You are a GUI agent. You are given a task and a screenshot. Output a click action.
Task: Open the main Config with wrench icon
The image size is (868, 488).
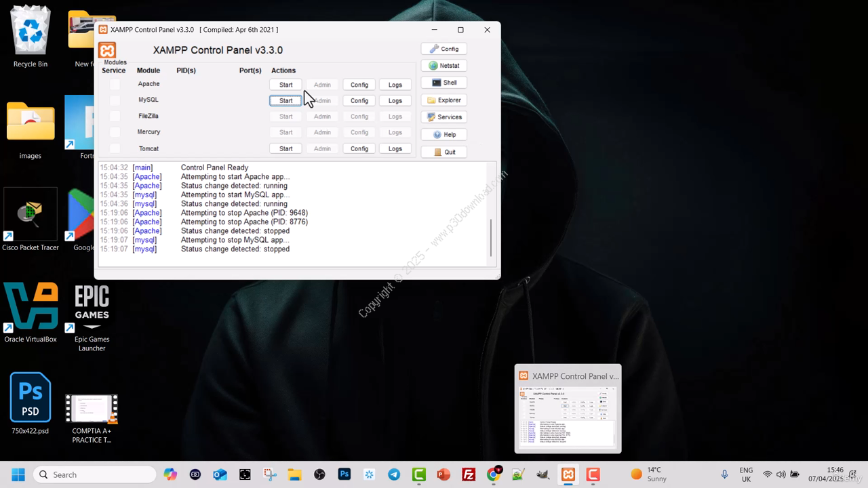pos(443,49)
